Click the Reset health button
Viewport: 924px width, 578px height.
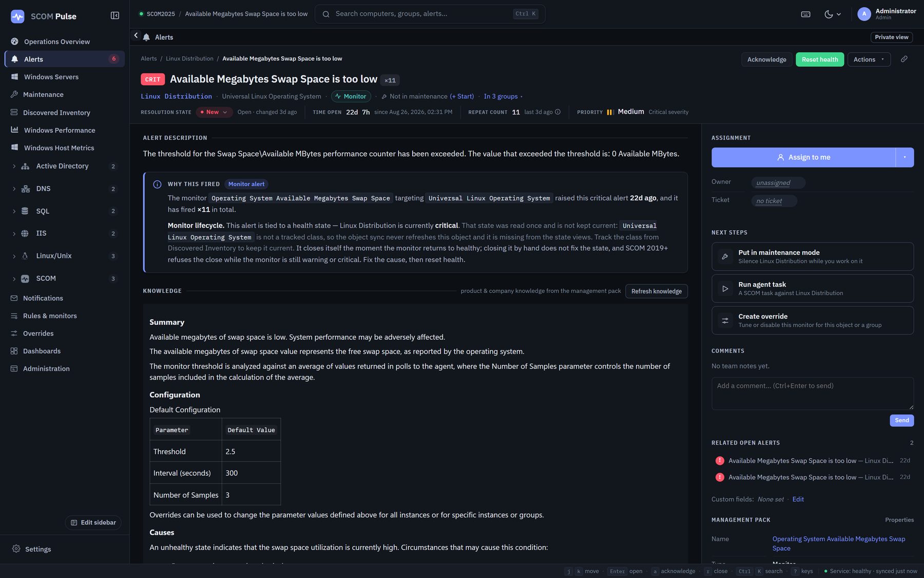click(819, 60)
